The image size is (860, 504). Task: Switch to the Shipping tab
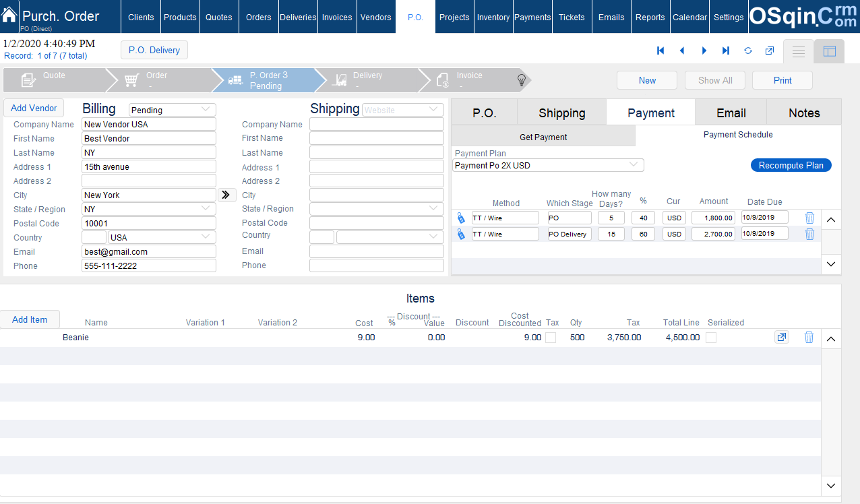click(x=562, y=113)
